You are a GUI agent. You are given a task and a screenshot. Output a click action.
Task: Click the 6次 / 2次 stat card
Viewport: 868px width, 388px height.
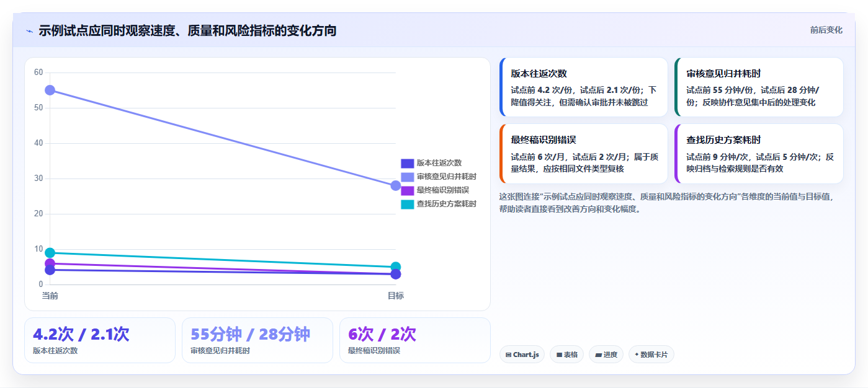click(x=415, y=340)
